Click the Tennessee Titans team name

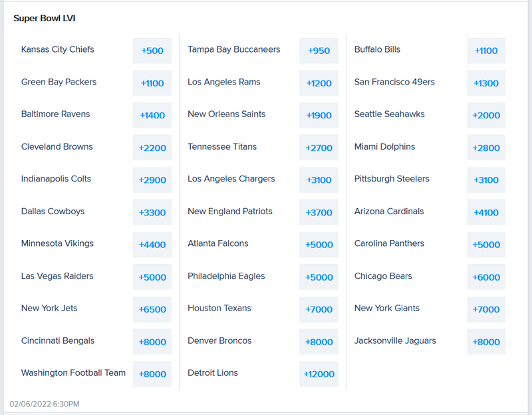[222, 146]
